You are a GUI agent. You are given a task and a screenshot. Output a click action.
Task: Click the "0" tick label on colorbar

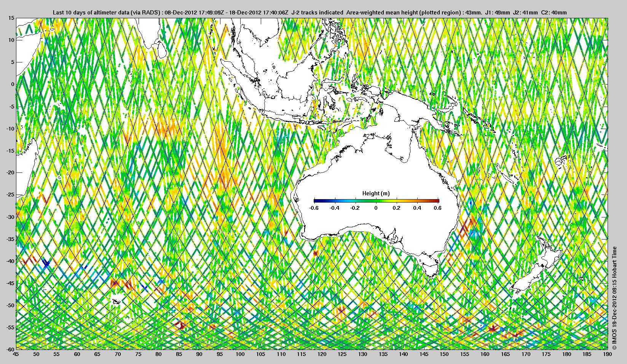[x=376, y=208]
